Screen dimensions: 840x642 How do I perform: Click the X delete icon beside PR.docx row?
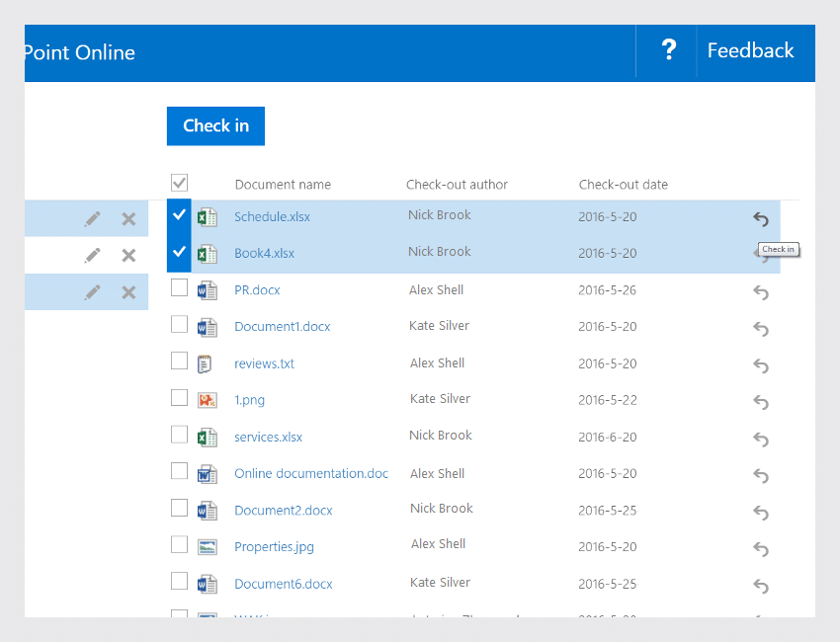click(128, 292)
